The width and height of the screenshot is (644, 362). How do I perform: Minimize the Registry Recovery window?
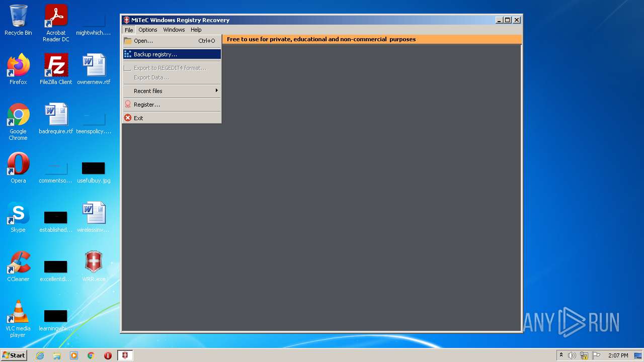tap(500, 20)
